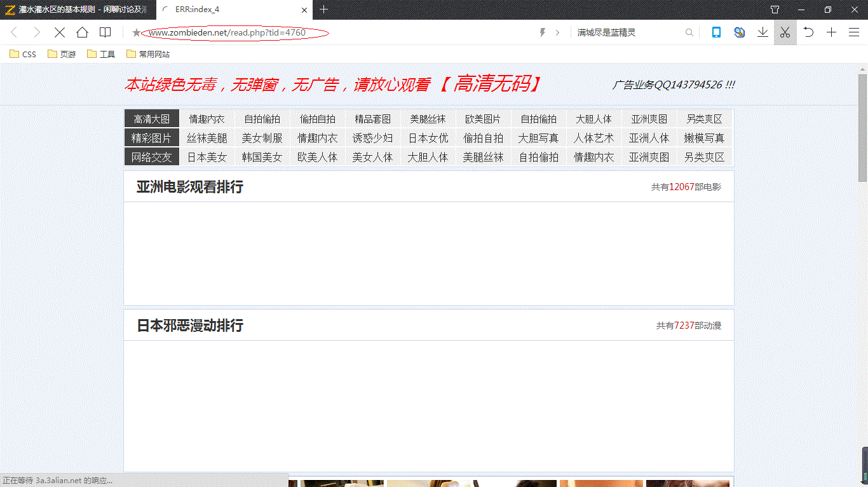
Task: Click the blue globe and pencil extension icon
Action: [x=740, y=32]
